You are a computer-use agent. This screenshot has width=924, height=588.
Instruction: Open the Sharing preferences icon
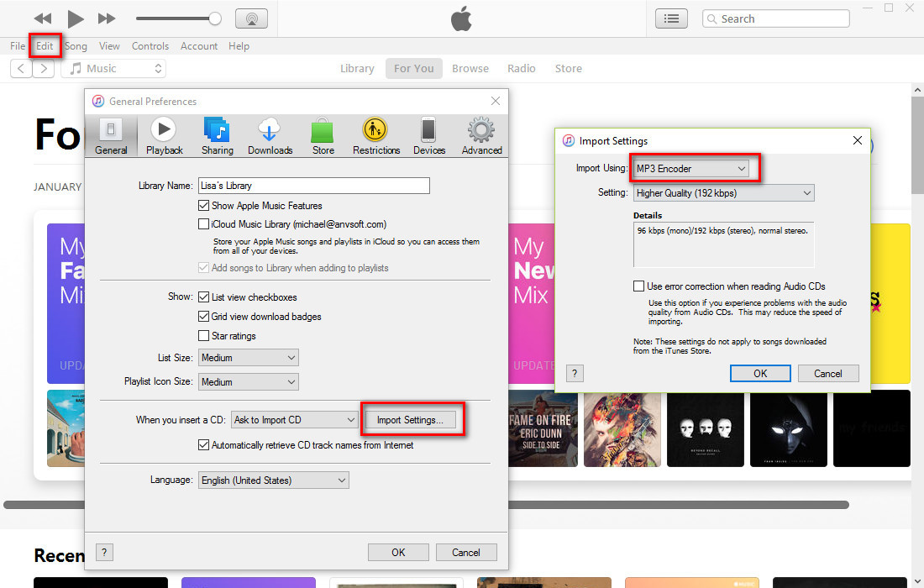(x=218, y=136)
